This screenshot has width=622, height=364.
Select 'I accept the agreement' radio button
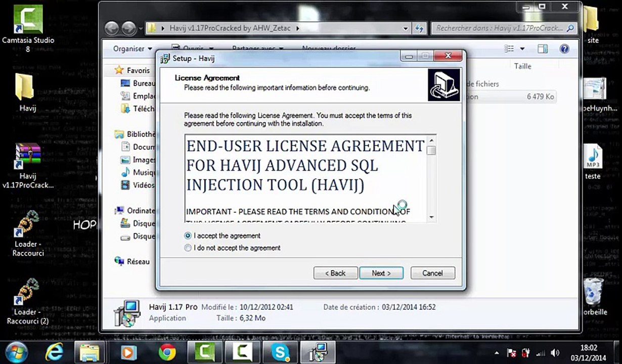(188, 236)
